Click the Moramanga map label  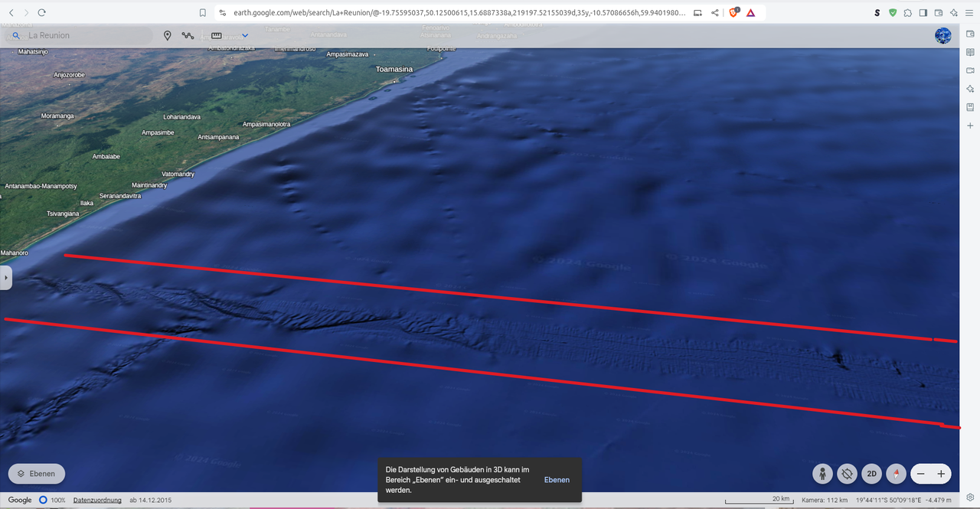pyautogui.click(x=57, y=116)
